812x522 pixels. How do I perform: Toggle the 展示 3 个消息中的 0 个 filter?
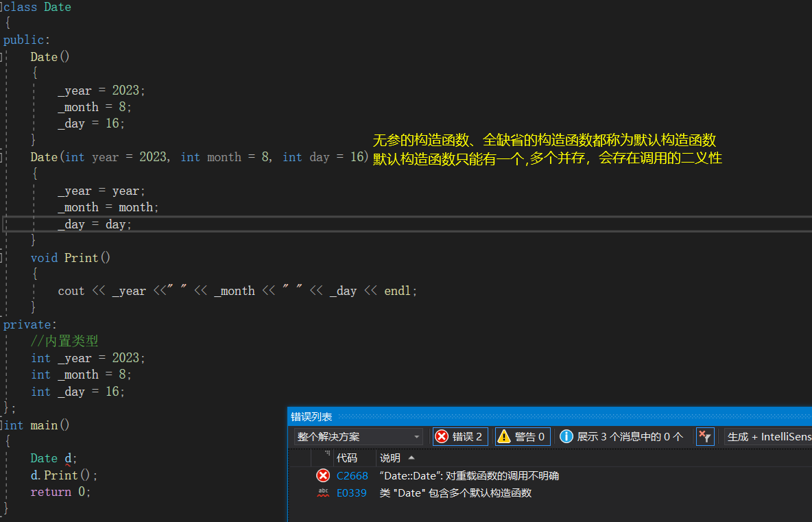tap(622, 436)
